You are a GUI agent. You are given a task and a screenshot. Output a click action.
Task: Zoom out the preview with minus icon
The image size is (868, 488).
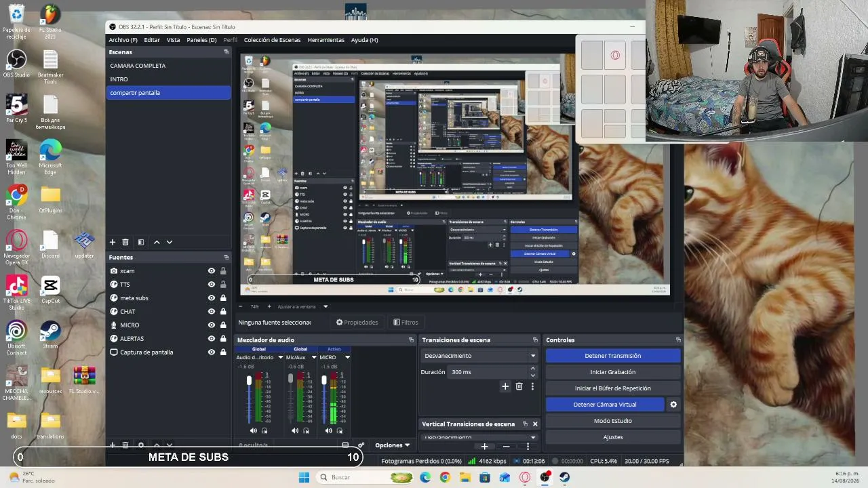[x=240, y=306]
